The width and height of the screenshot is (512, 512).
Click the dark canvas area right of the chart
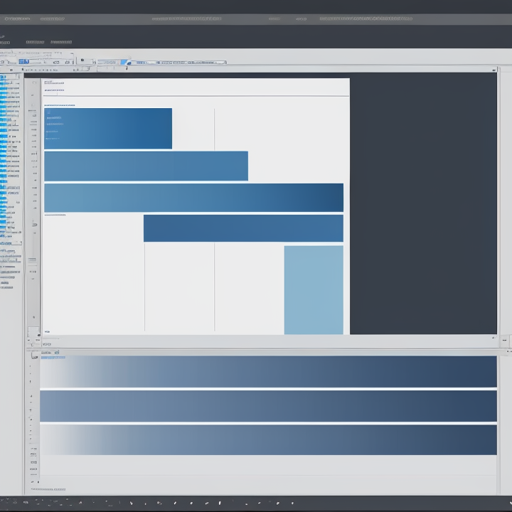423,203
